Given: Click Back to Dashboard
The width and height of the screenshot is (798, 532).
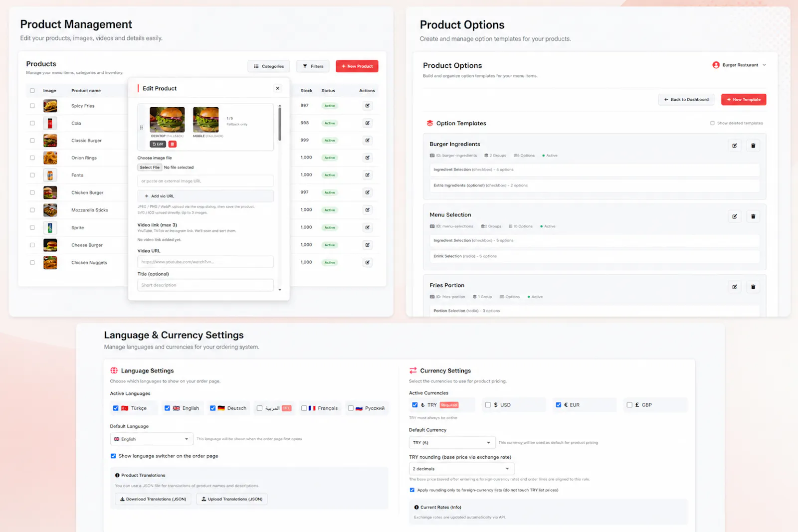Looking at the screenshot, I should [x=686, y=100].
